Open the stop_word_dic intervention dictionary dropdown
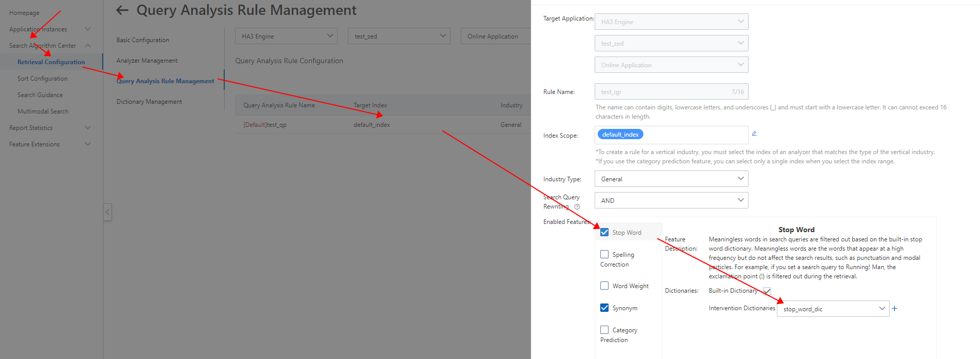 point(833,309)
